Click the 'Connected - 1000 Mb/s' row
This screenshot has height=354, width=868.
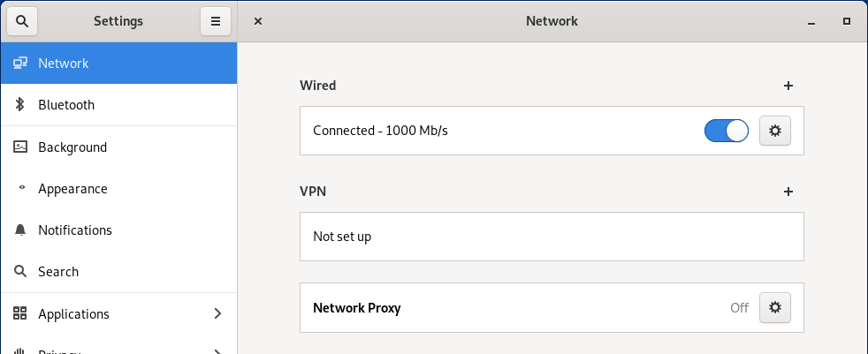pyautogui.click(x=381, y=131)
